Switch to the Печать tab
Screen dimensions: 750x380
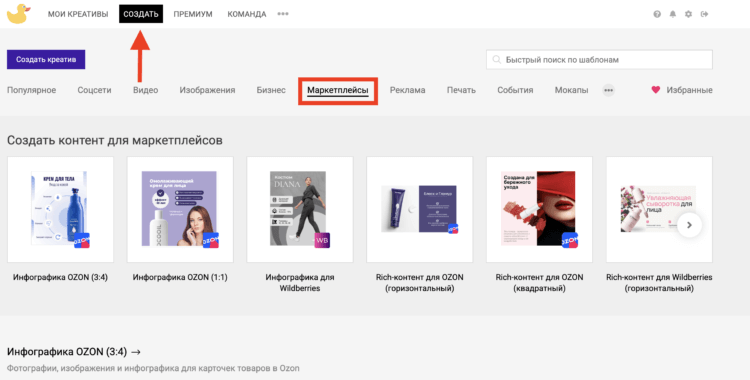coord(461,90)
